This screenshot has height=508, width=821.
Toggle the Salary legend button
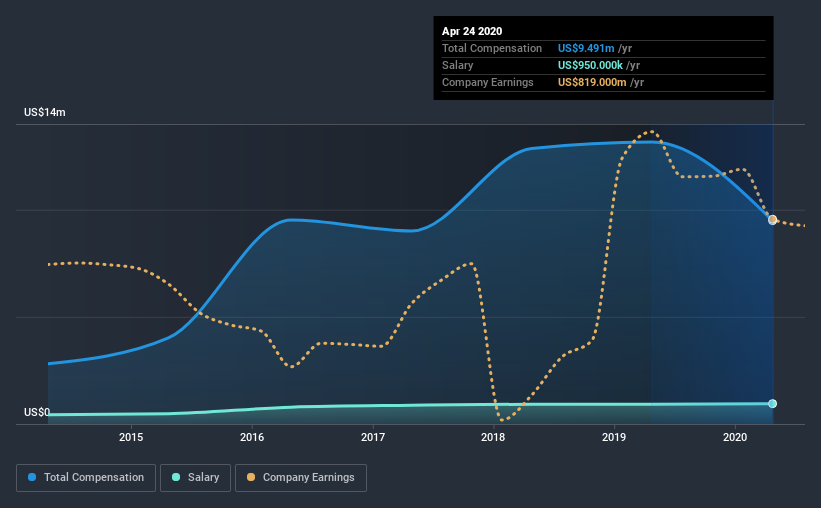tap(195, 478)
